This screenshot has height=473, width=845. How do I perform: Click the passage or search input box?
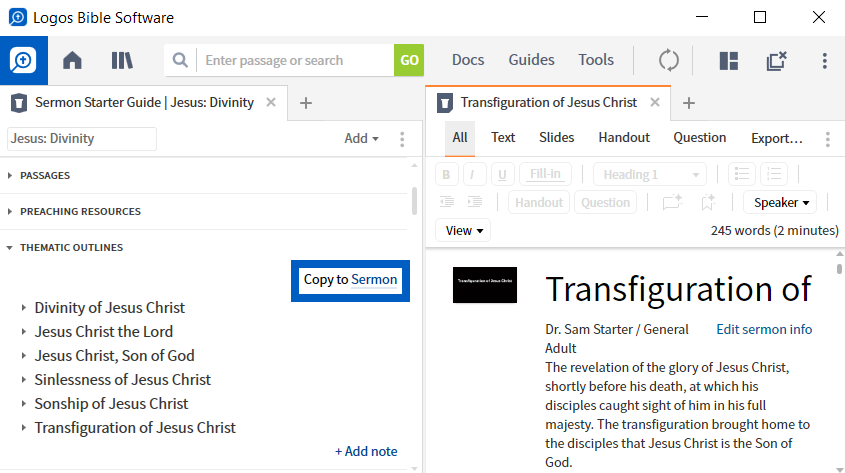pos(295,60)
